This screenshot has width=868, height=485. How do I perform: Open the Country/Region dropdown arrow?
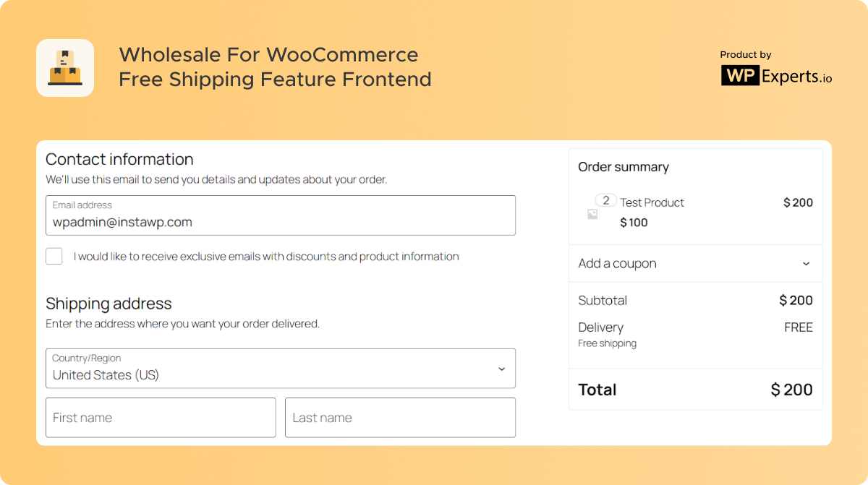[501, 369]
